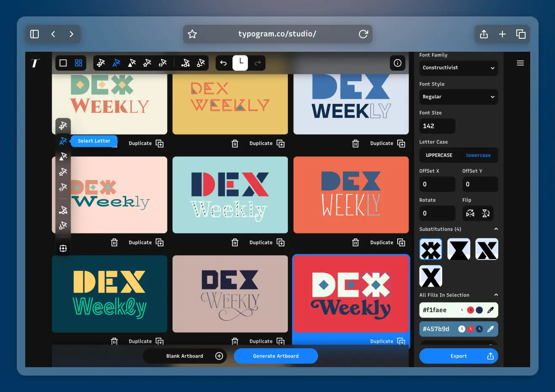Viewport: 555px width, 392px height.
Task: Select UPPERCASE letter case option
Action: point(439,155)
